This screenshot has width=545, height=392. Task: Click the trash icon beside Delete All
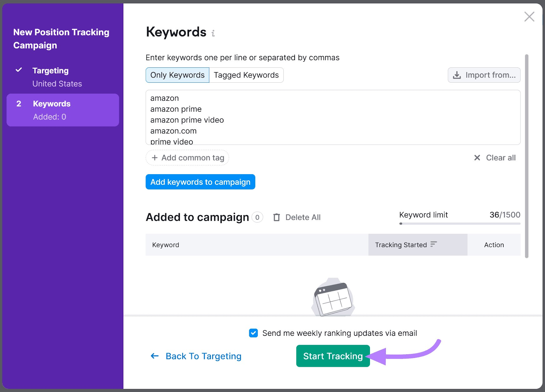(x=277, y=217)
